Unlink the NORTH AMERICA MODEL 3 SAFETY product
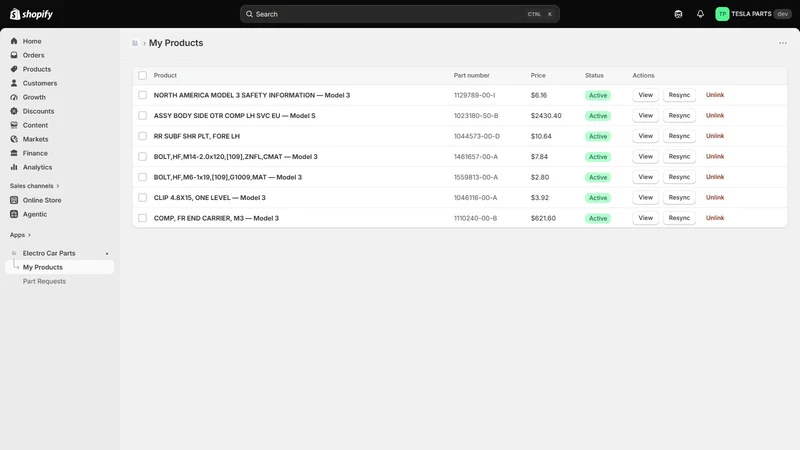800x450 pixels. point(715,95)
